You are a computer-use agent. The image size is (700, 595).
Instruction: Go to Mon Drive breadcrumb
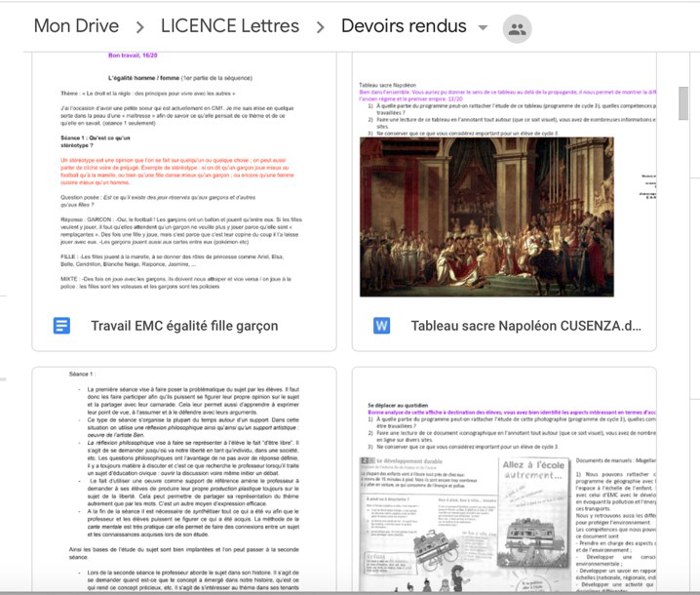[x=76, y=26]
